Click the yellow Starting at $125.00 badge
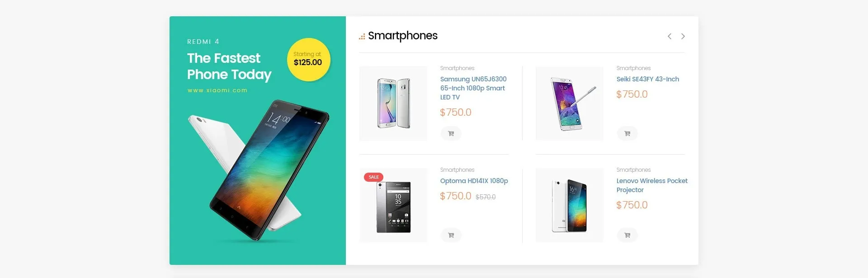 [308, 60]
